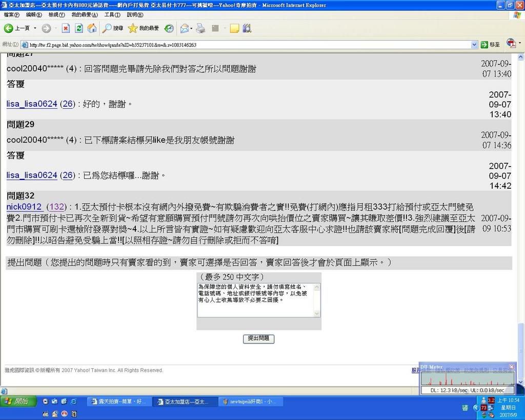Click the greyed Forward arrow button
This screenshot has width=525, height=420.
(46, 29)
